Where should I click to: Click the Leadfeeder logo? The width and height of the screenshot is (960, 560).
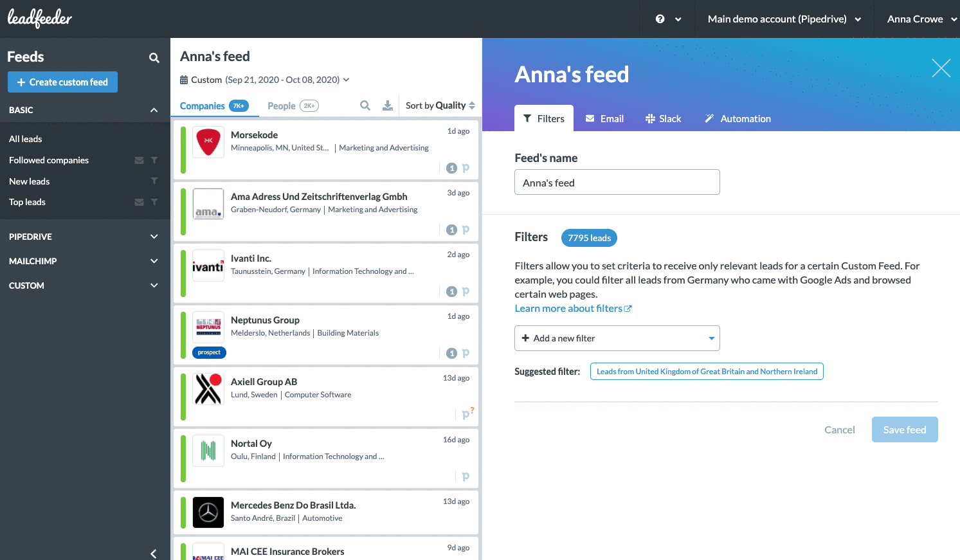click(x=40, y=19)
